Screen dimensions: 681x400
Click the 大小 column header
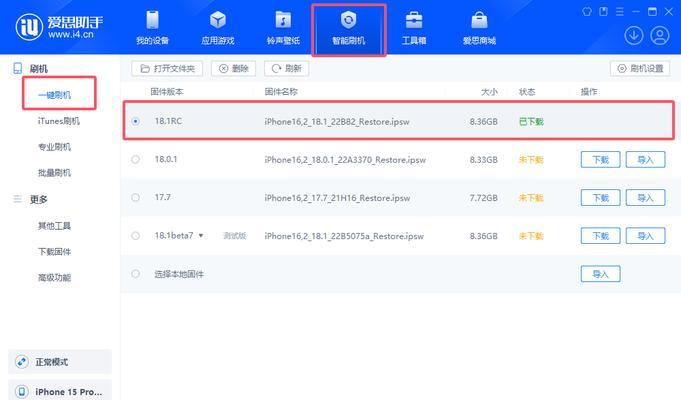pyautogui.click(x=489, y=92)
